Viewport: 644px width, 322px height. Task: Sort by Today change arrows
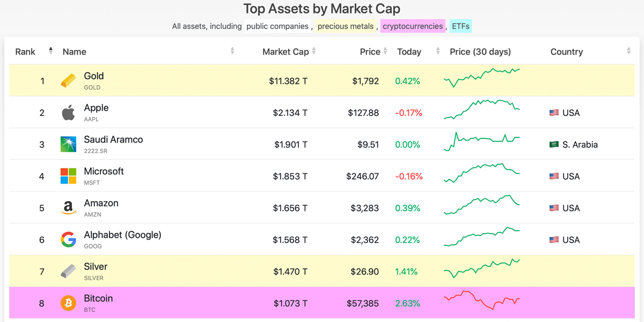tap(438, 51)
